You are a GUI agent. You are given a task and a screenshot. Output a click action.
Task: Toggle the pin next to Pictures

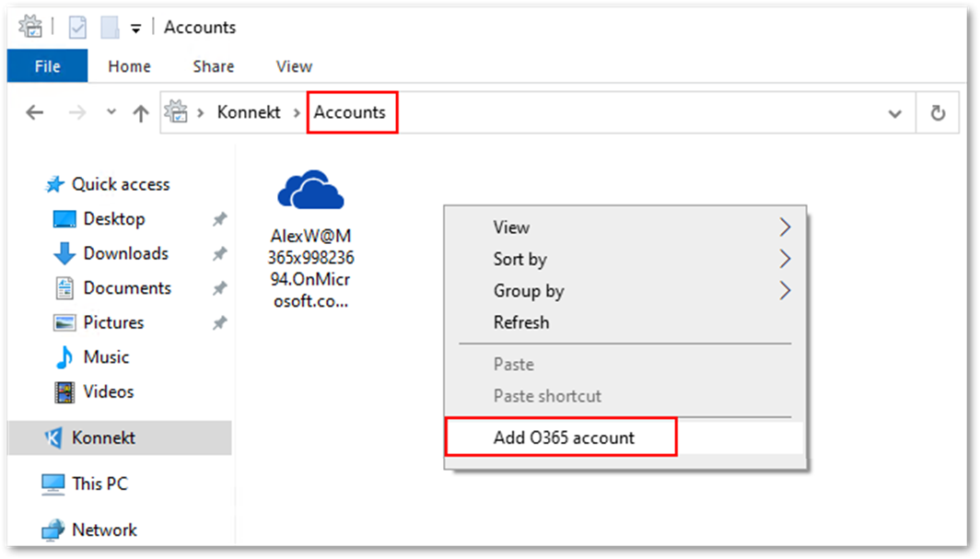219,323
